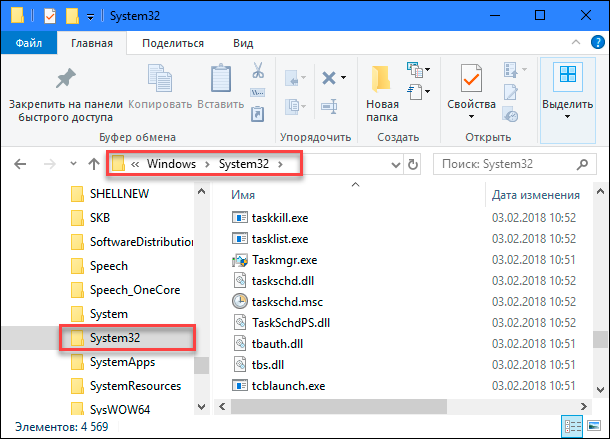The width and height of the screenshot is (610, 439).
Task: Expand the Выделить dropdown arrow
Action: coord(568,116)
